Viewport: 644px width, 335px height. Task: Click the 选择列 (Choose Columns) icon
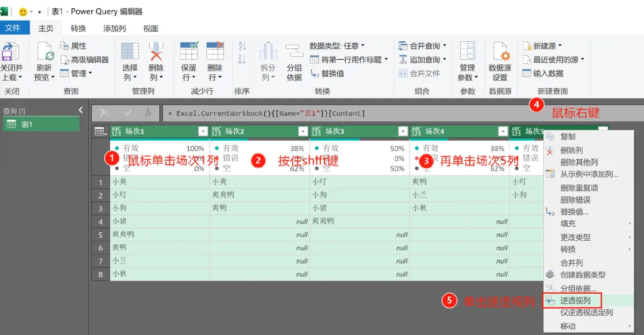tap(130, 52)
